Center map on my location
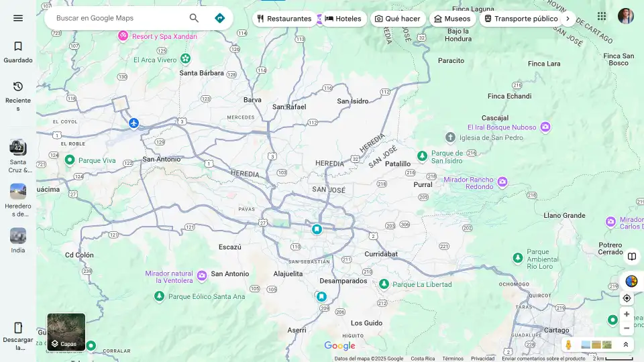 pyautogui.click(x=627, y=298)
